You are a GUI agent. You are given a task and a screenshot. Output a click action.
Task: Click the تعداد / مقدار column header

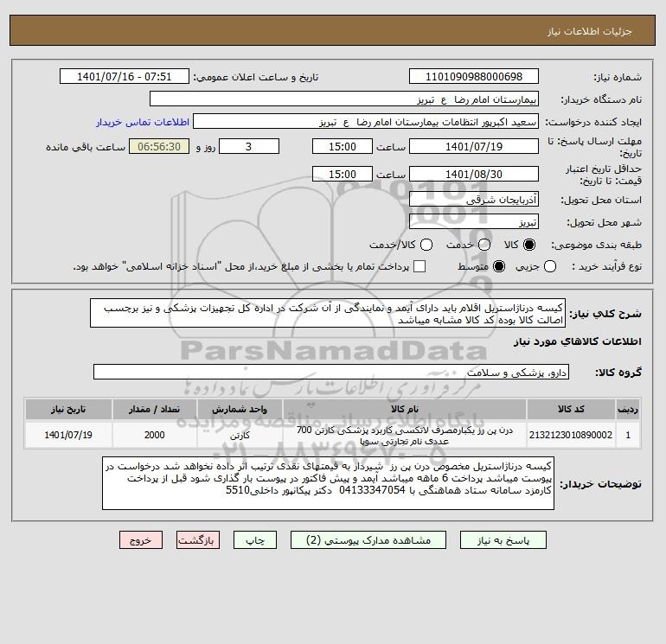(x=154, y=409)
